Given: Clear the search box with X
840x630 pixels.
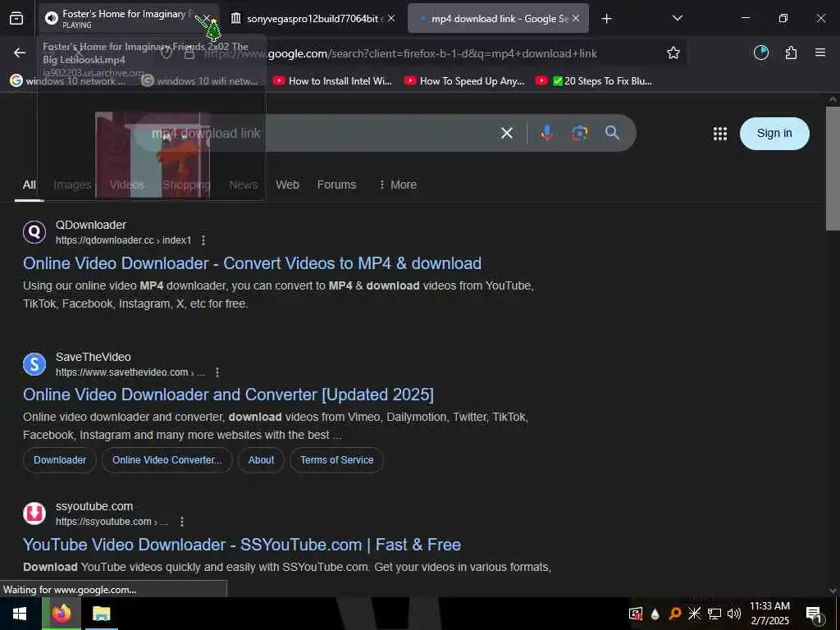Looking at the screenshot, I should click(506, 133).
